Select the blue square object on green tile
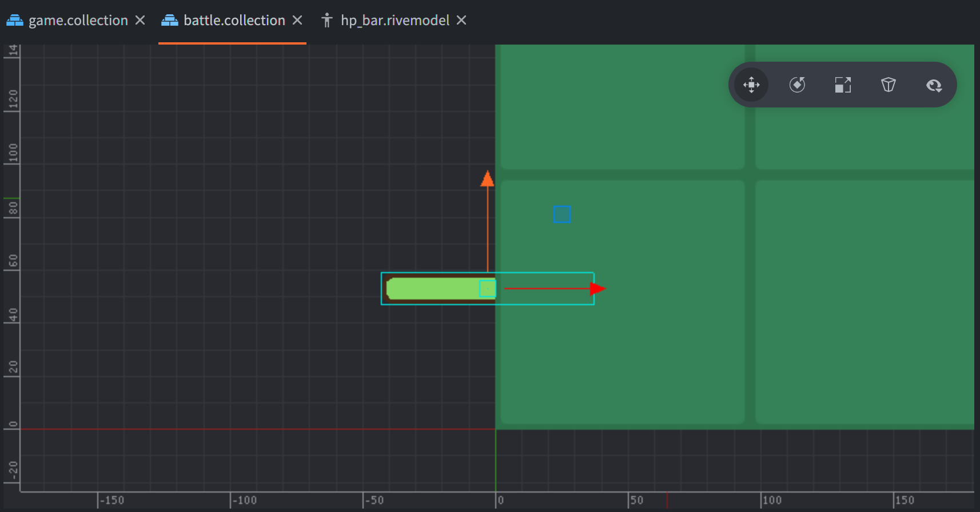The height and width of the screenshot is (512, 980). (562, 214)
